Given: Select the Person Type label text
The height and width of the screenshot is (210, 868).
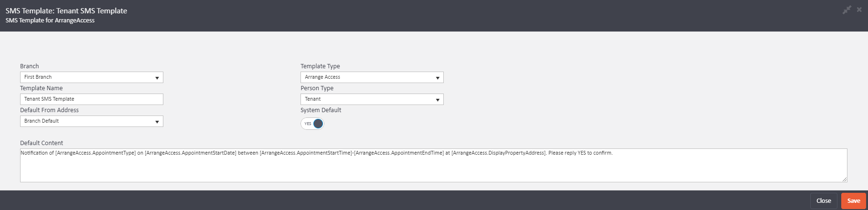Looking at the screenshot, I should [x=317, y=88].
